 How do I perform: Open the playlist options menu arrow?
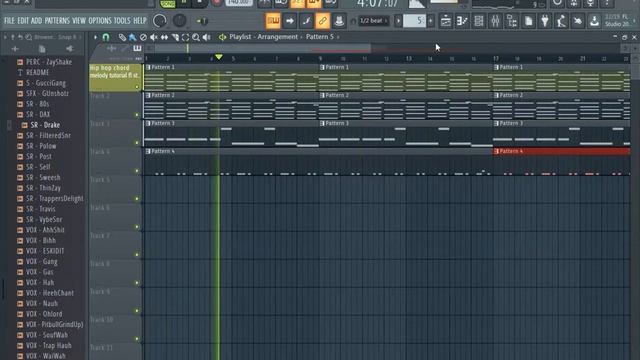pos(95,37)
